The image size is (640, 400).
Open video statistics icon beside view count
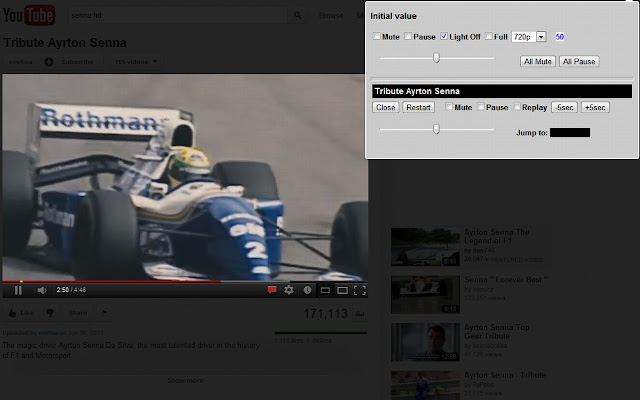tap(360, 314)
